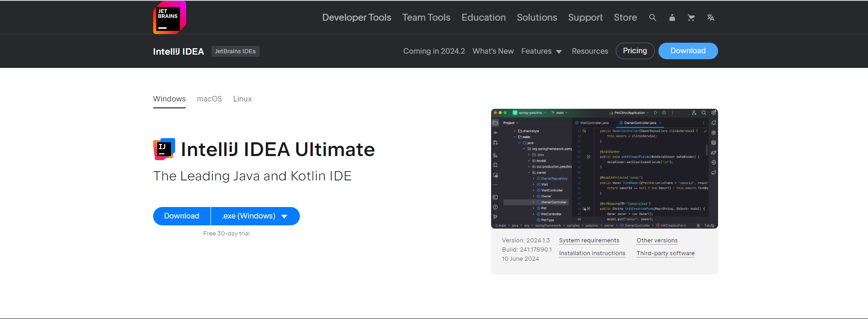This screenshot has height=319, width=868.
Task: Click the blue Download button under the title
Action: [x=182, y=216]
